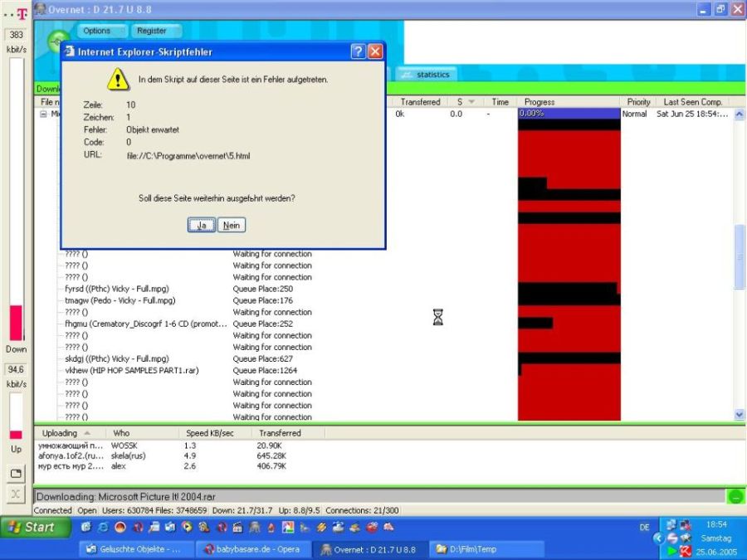
Task: Sort by the Last Seen Comp. column
Action: pos(693,102)
